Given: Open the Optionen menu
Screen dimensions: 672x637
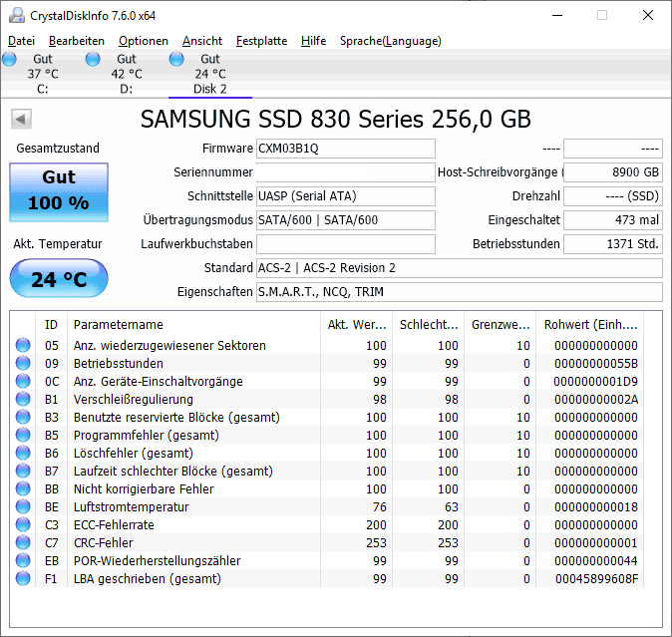Looking at the screenshot, I should [144, 41].
